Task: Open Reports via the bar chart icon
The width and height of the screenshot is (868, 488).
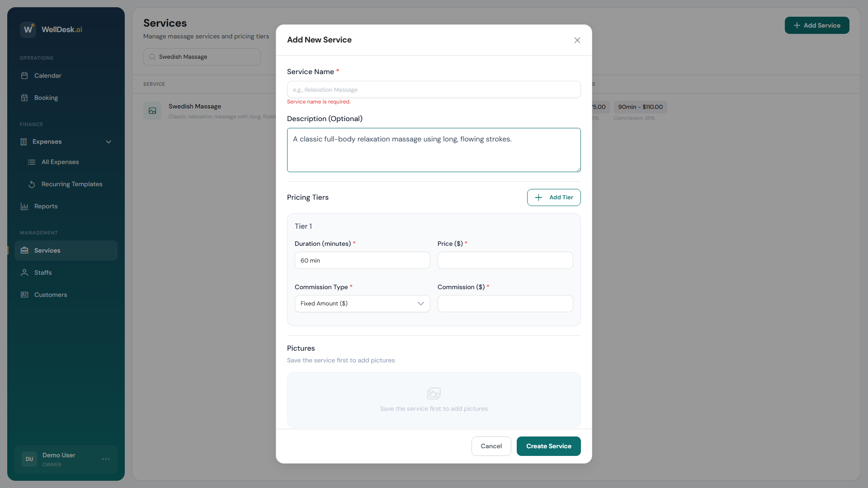Action: tap(24, 206)
